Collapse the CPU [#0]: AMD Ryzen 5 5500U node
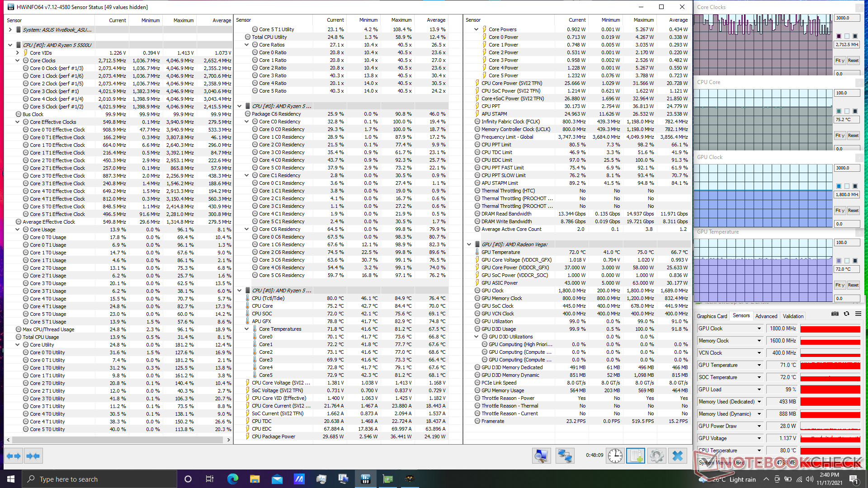This screenshot has width=868, height=488. point(10,45)
